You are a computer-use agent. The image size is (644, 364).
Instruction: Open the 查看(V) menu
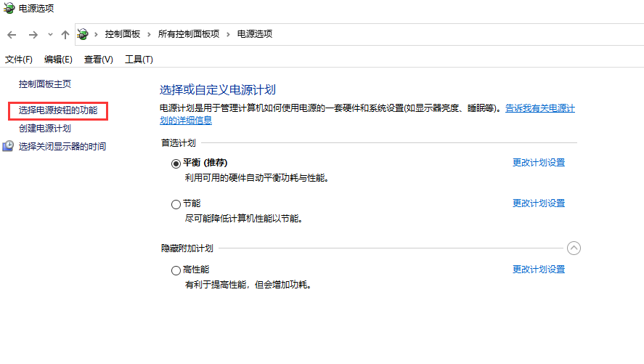(99, 60)
